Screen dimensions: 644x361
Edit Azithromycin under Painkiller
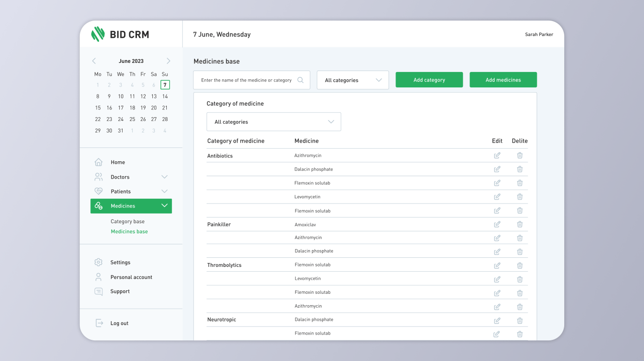(x=497, y=238)
